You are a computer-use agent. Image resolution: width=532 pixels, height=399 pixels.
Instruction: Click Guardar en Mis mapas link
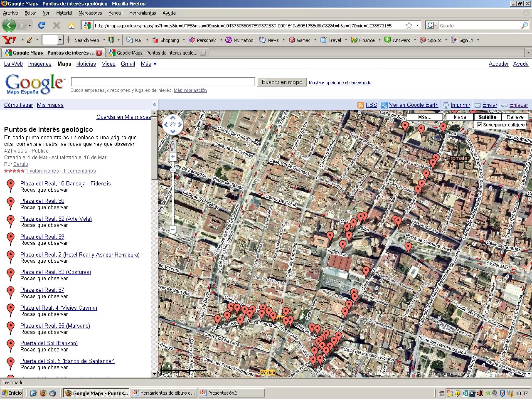(124, 117)
